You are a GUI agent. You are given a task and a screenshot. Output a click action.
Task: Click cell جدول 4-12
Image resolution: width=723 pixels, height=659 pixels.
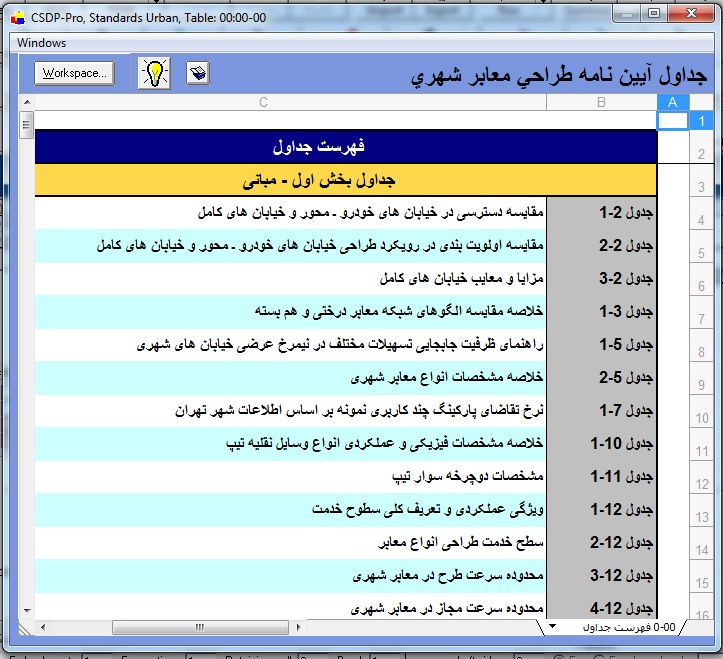pyautogui.click(x=602, y=606)
